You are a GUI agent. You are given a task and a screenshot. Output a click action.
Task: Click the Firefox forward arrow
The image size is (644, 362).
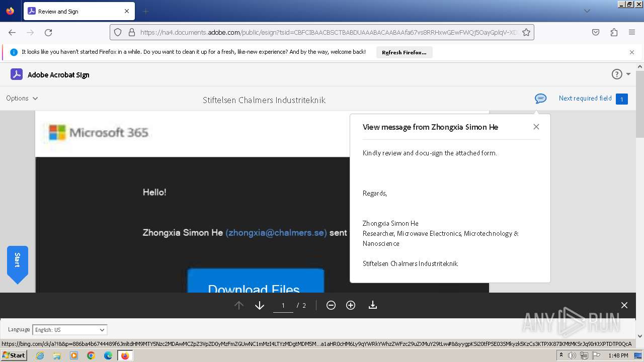30,32
